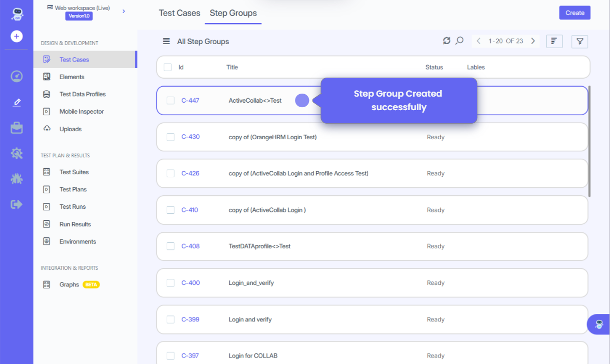Open search using the magnifier icon
The image size is (610, 364).
click(459, 41)
